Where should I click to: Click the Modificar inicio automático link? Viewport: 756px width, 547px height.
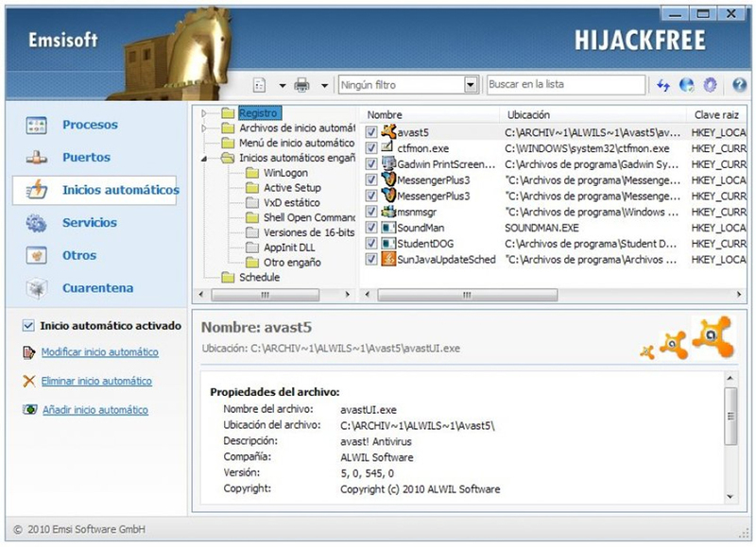pyautogui.click(x=100, y=352)
